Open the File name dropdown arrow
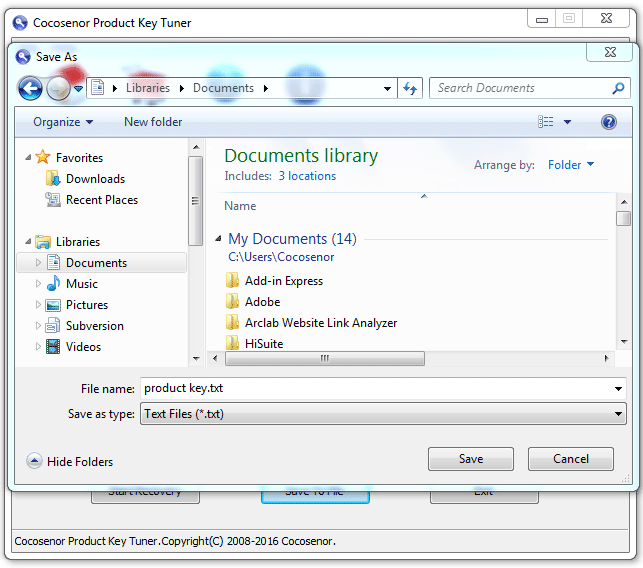The image size is (643, 568). (x=618, y=388)
